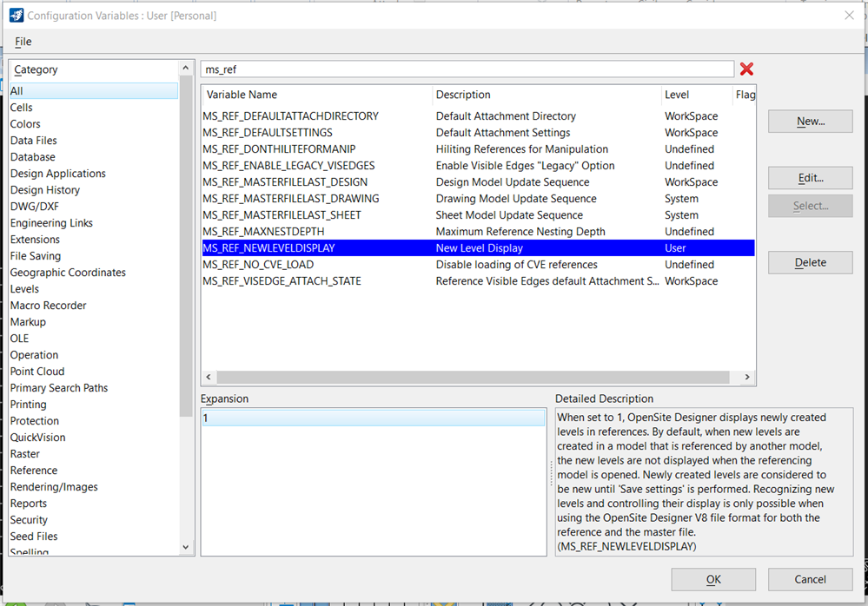Click the Configuration Variables title bar app icon

click(x=16, y=16)
